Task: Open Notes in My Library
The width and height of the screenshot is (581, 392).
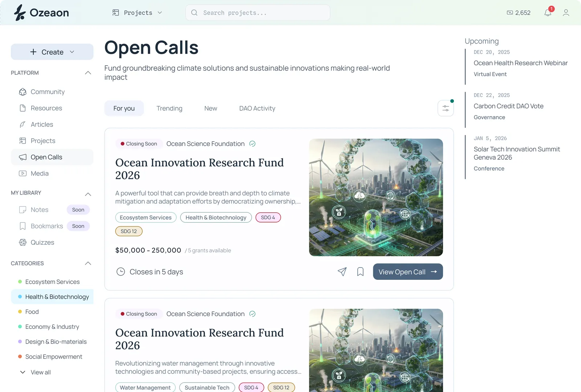Action: (x=39, y=210)
